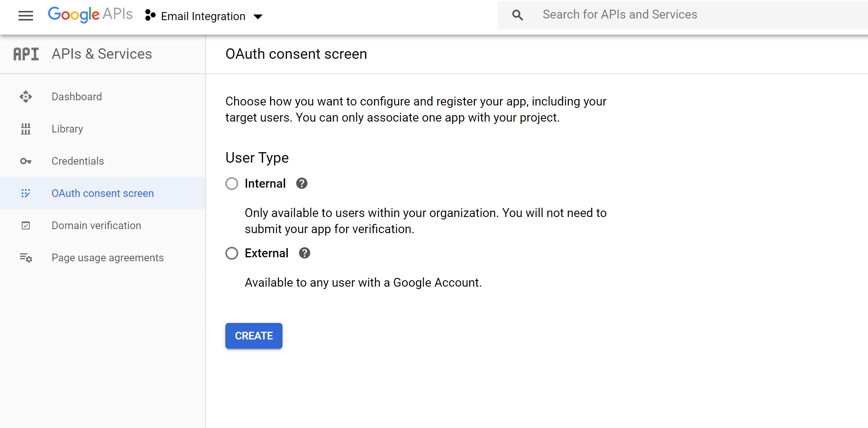Click the Domain verification icon

pos(26,225)
